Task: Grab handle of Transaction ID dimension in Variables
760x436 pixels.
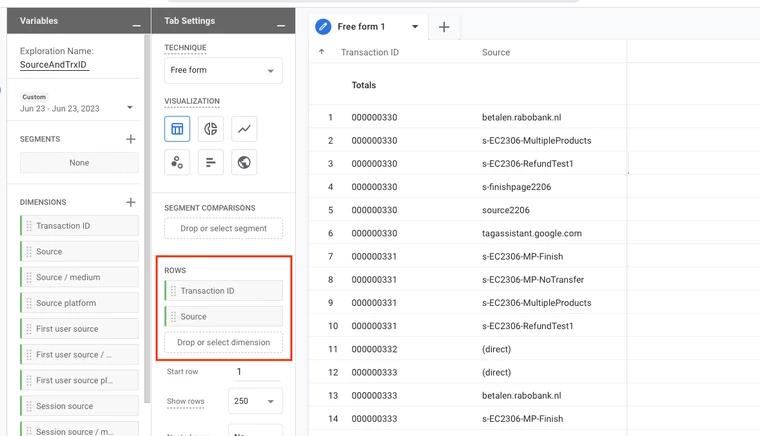Action: coord(29,226)
